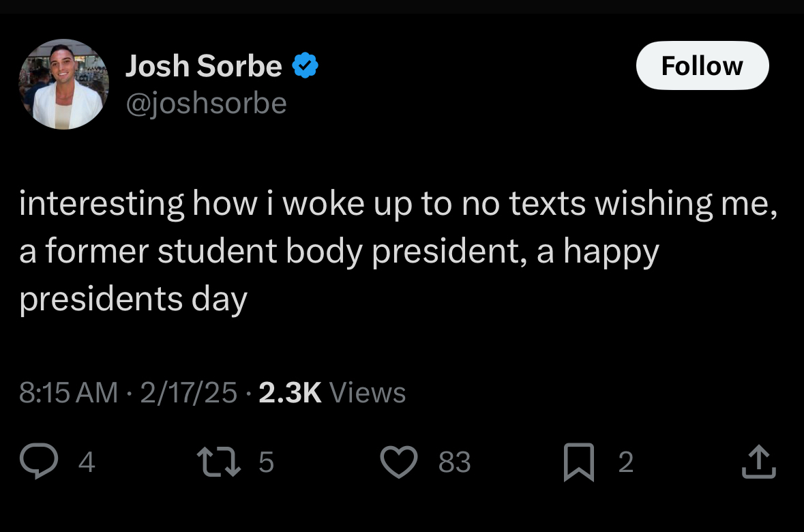This screenshot has height=532, width=804.
Task: Click the Josh Sorbe display name
Action: pyautogui.click(x=203, y=66)
